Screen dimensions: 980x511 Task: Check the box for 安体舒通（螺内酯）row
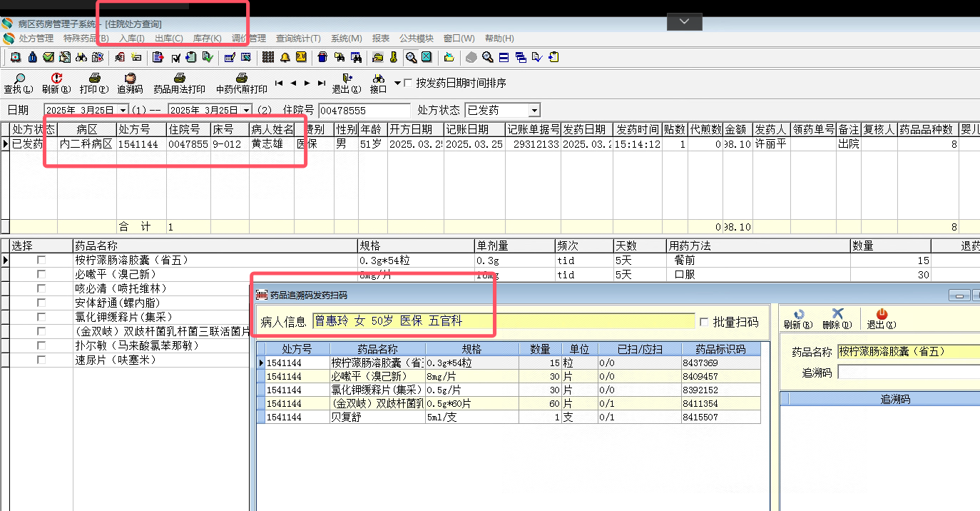pyautogui.click(x=41, y=303)
